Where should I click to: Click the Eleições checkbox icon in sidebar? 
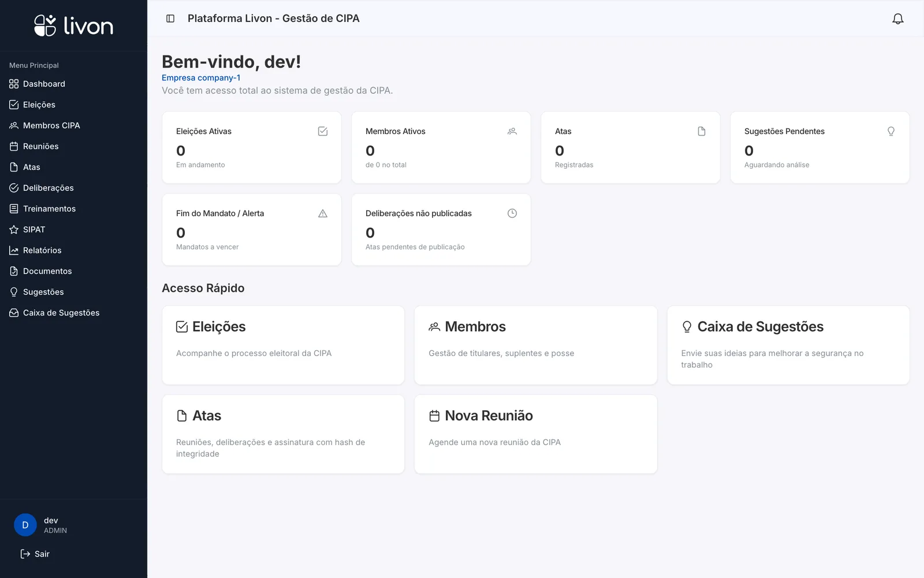[14, 105]
